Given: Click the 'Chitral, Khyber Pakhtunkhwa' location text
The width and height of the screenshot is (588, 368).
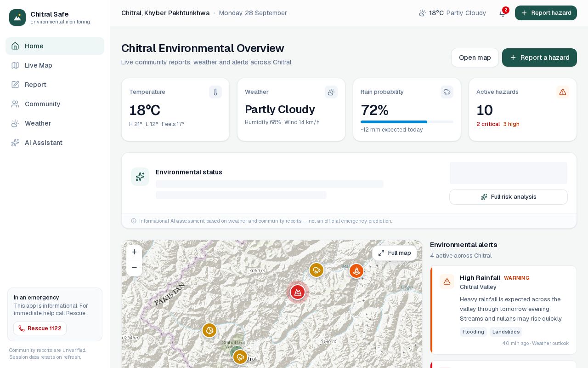Looking at the screenshot, I should click(165, 13).
